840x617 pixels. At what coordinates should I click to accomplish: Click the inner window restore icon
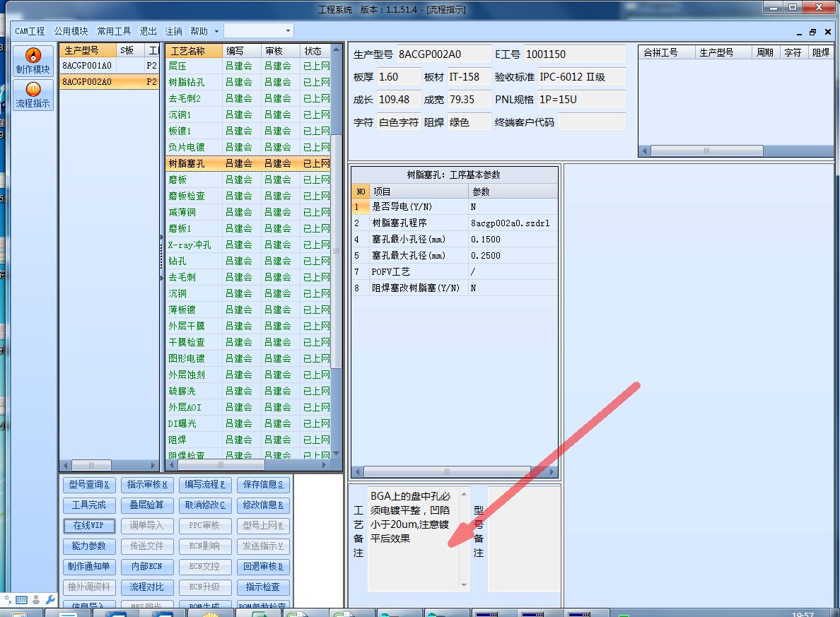tap(812, 32)
